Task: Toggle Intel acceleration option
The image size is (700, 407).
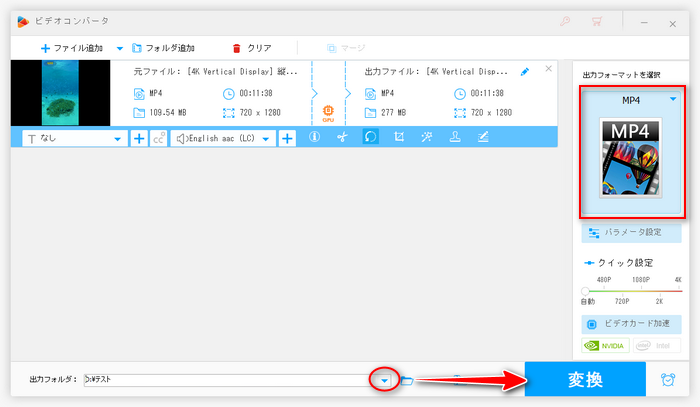Action: click(x=657, y=345)
